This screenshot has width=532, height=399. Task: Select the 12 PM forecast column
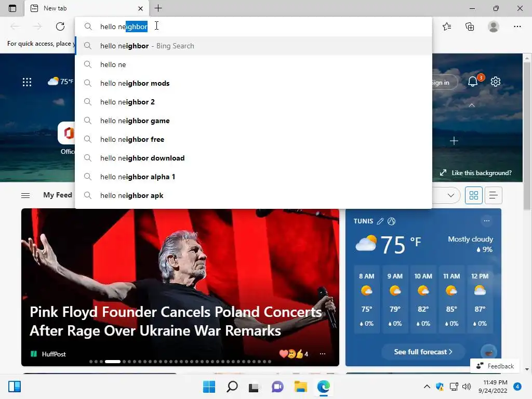click(x=480, y=300)
